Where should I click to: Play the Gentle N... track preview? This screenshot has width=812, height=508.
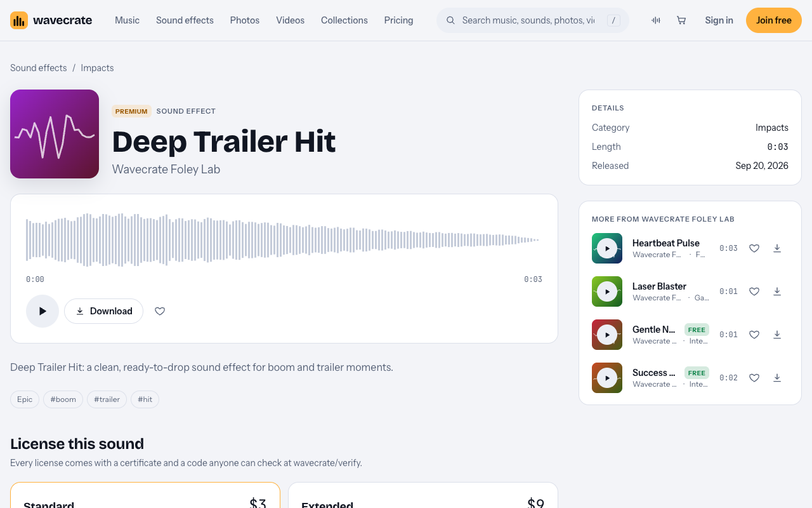[607, 335]
